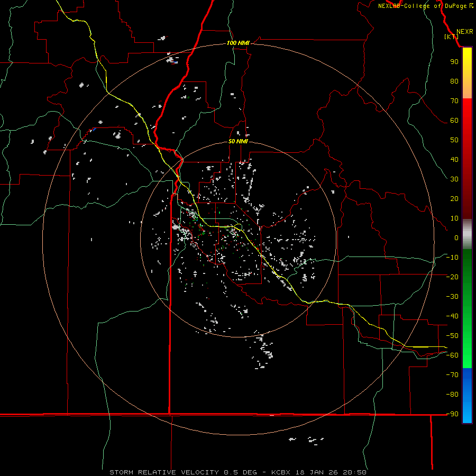Click the "-40" scale value

tap(452, 316)
